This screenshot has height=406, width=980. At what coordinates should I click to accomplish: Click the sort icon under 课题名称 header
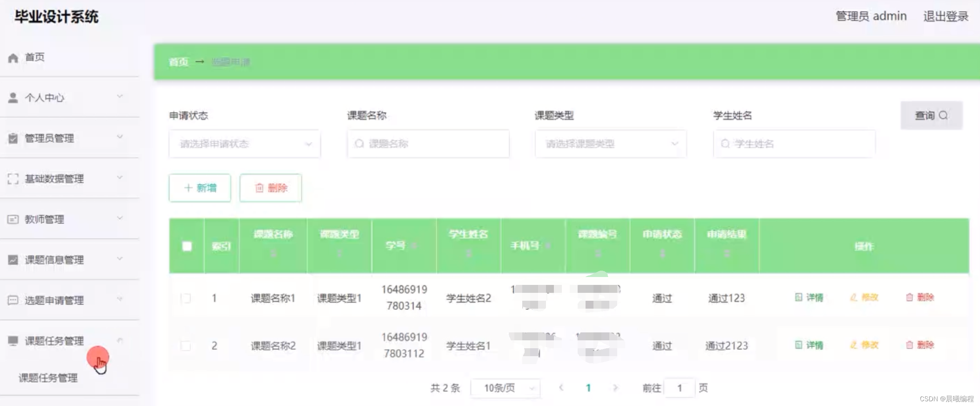click(273, 253)
